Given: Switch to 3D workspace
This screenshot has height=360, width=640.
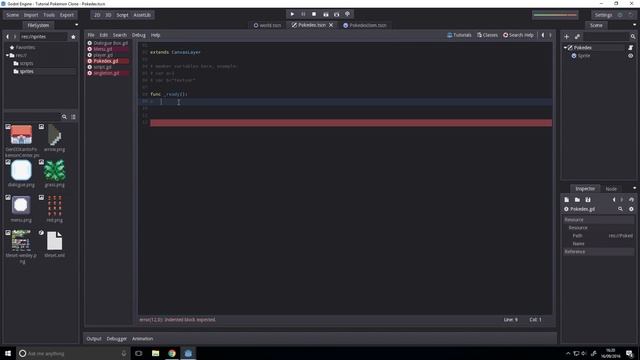Looking at the screenshot, I should pos(108,15).
